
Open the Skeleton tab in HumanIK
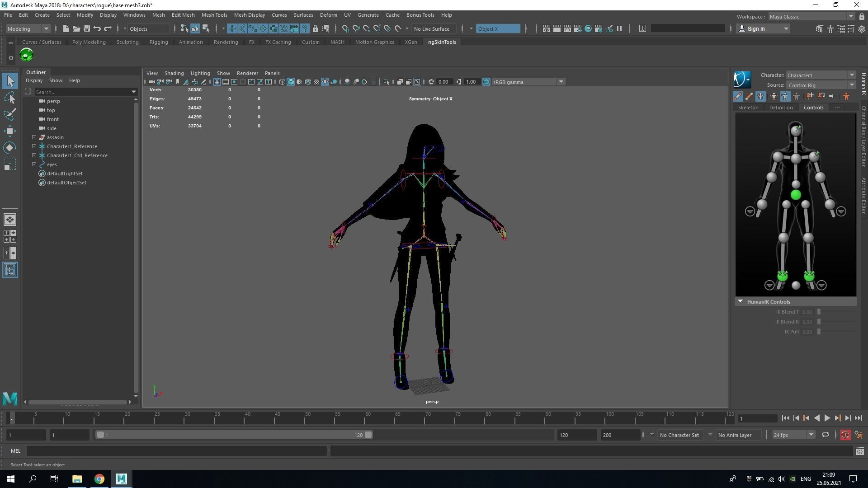[x=748, y=108]
